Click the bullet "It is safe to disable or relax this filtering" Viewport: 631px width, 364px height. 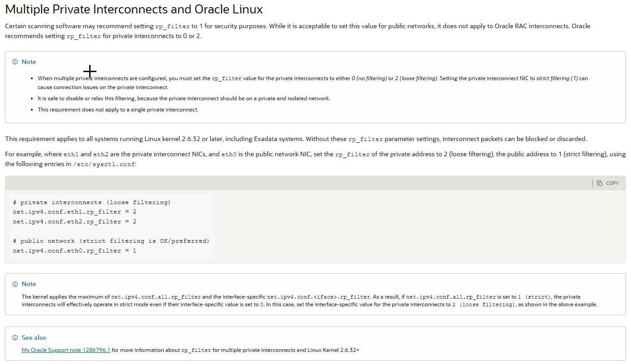184,98
